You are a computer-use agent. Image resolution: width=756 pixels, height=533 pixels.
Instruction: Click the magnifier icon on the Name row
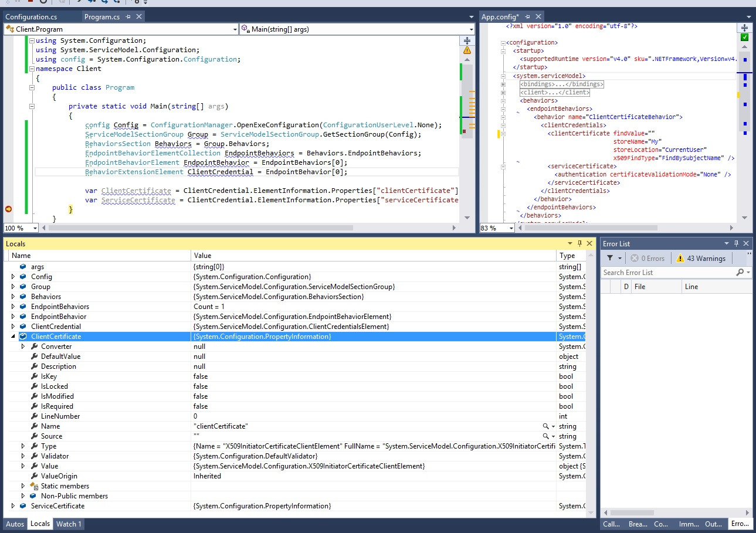[547, 426]
